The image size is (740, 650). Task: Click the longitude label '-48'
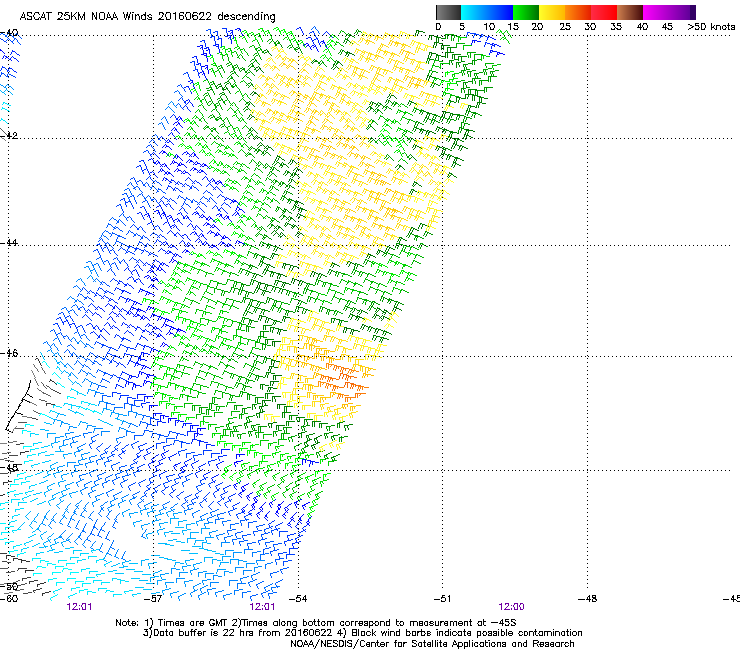(588, 599)
